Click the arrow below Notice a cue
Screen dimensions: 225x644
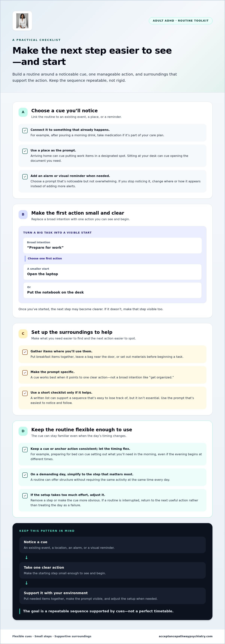tap(26, 558)
